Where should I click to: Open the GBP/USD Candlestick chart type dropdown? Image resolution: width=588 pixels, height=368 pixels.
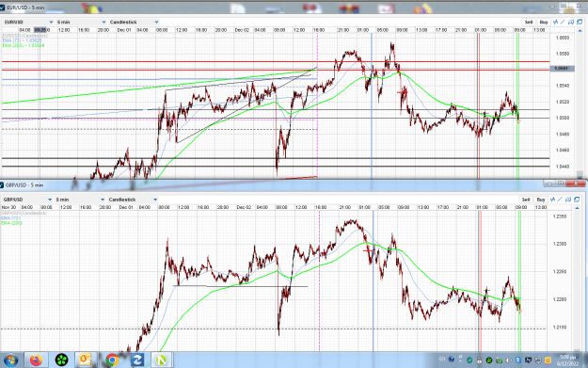[x=133, y=200]
